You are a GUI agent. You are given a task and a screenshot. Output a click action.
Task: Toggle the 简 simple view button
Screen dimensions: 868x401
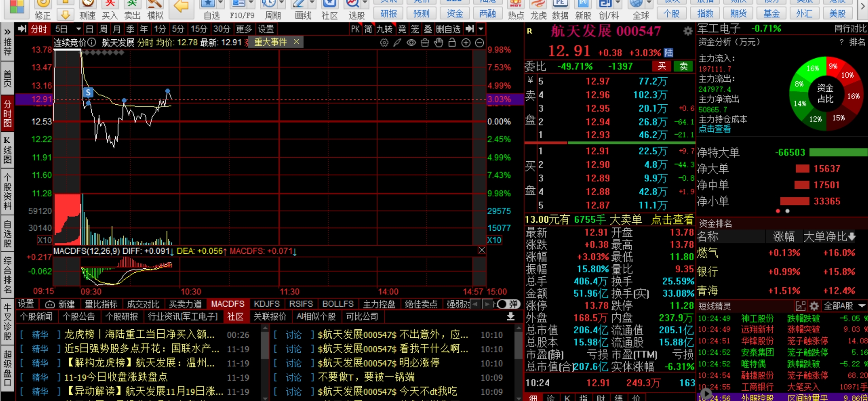[x=368, y=29]
